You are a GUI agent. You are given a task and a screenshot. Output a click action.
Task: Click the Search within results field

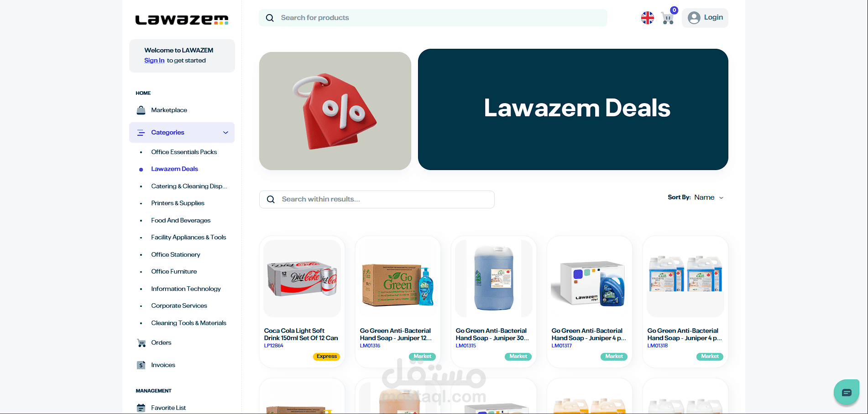coord(377,199)
